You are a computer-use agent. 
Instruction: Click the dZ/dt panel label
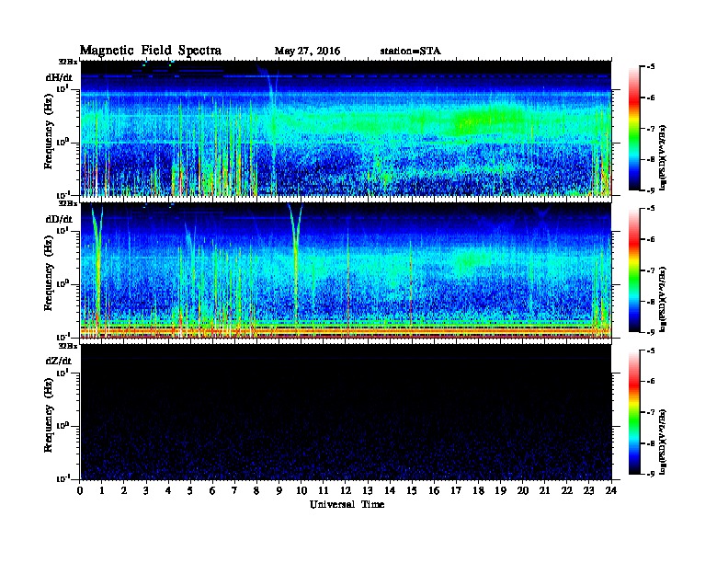coord(59,361)
